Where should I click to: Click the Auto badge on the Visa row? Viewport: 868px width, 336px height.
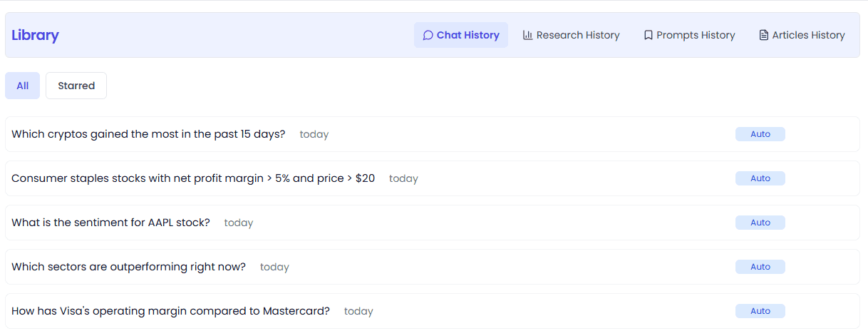(760, 311)
